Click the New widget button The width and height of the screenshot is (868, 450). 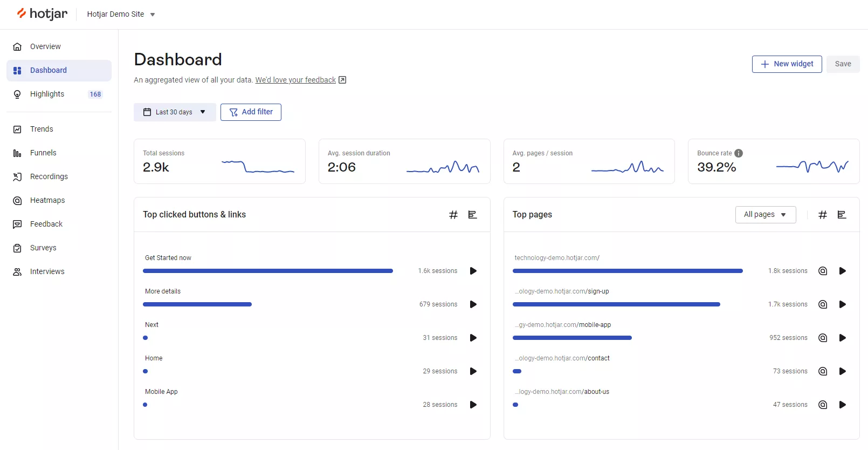(x=787, y=64)
